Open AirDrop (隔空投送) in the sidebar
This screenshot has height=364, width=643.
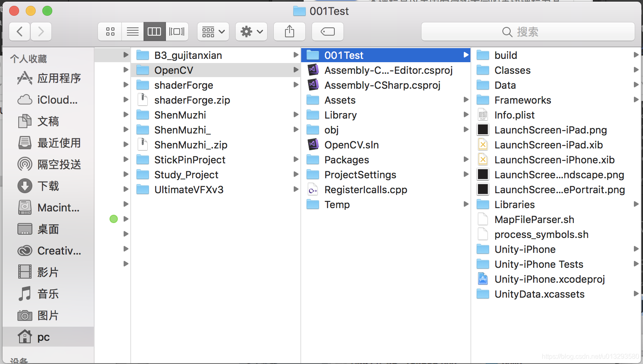(49, 165)
